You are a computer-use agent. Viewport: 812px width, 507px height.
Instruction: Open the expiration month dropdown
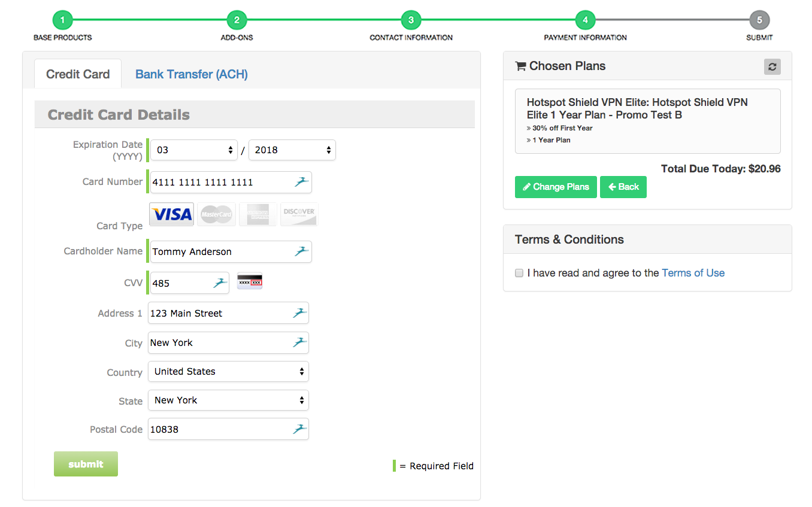(194, 150)
